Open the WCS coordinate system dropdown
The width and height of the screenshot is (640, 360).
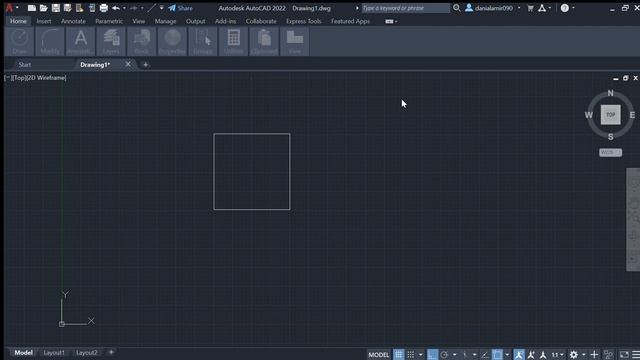tap(611, 152)
